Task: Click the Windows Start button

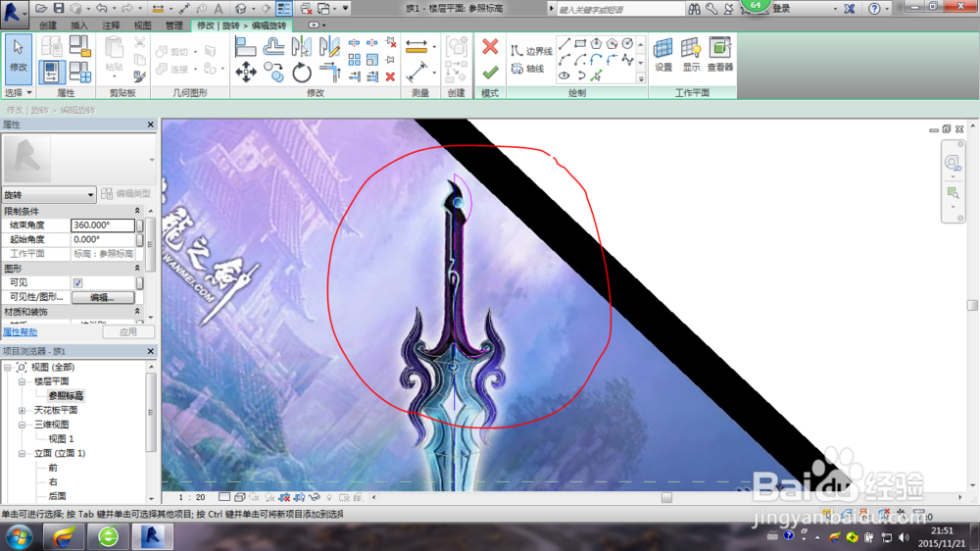Action: pyautogui.click(x=20, y=537)
